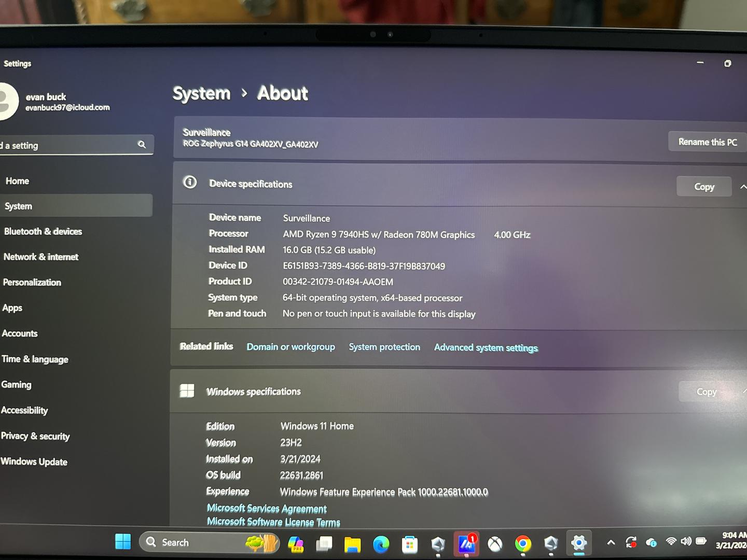Click the Settings gear on the taskbar
Screen dimensions: 747x560
point(579,543)
